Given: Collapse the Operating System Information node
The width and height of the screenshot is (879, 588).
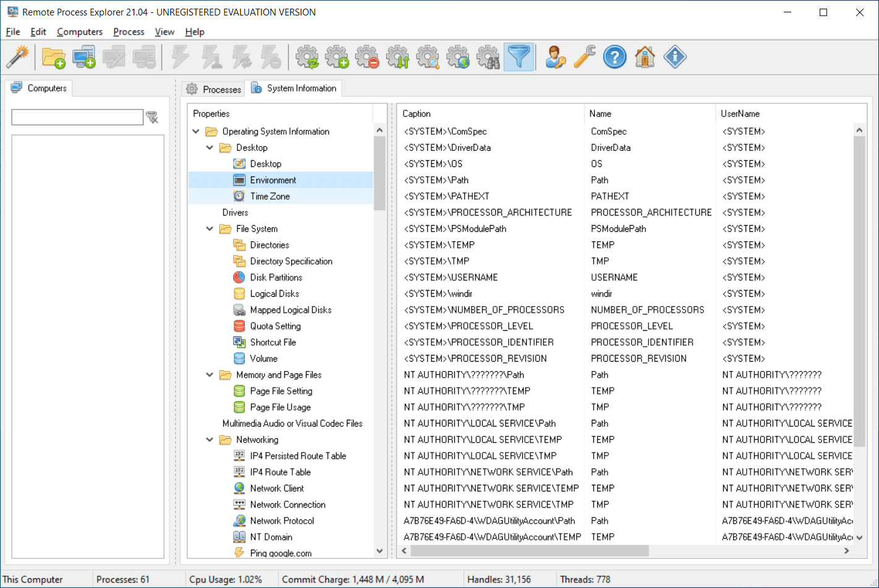Looking at the screenshot, I should point(196,132).
